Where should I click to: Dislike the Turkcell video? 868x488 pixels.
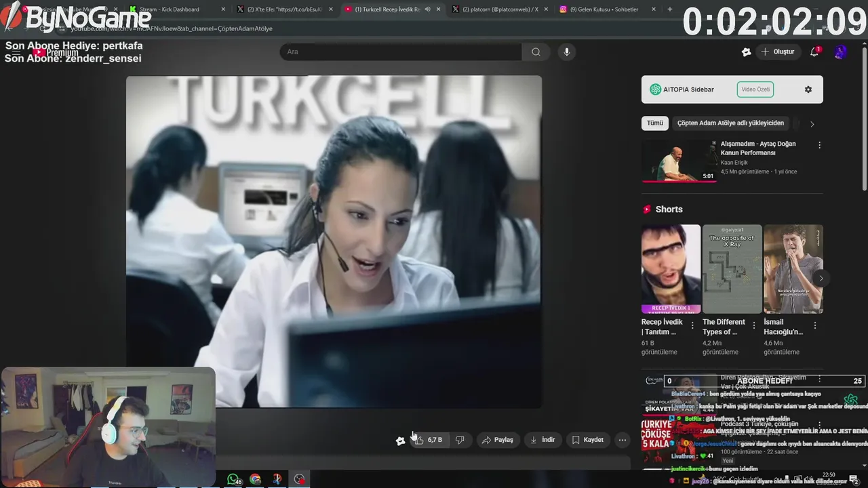tap(460, 440)
